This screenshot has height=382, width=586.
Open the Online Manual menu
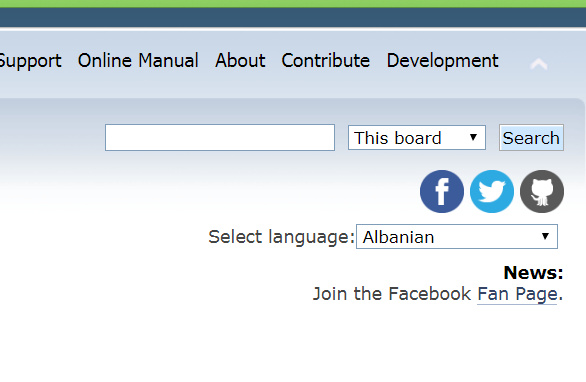point(138,60)
